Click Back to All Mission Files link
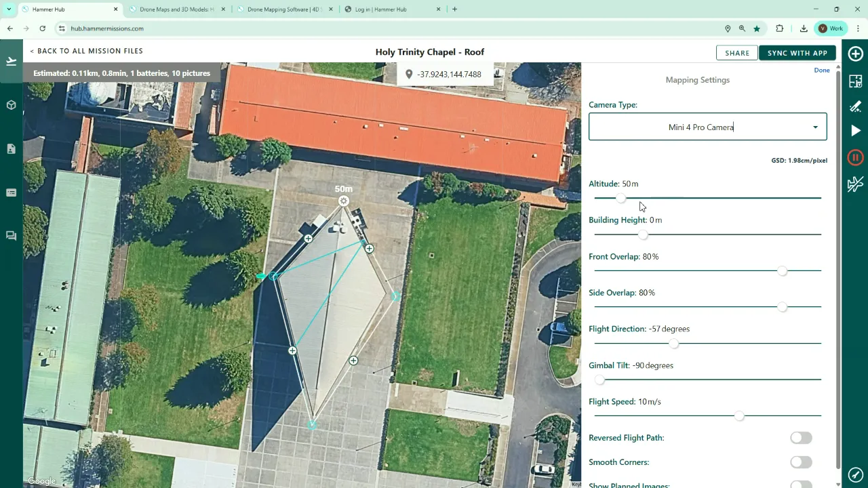The width and height of the screenshot is (868, 488). [86, 51]
